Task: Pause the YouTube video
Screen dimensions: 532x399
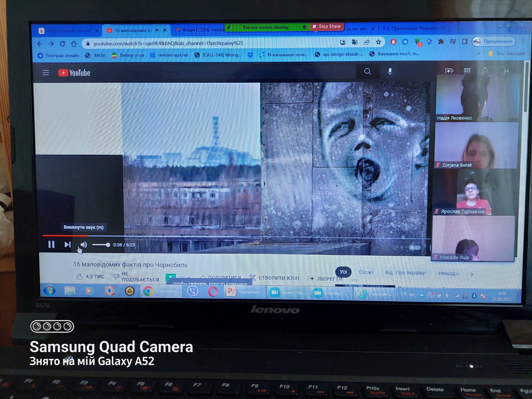Action: pyautogui.click(x=51, y=245)
